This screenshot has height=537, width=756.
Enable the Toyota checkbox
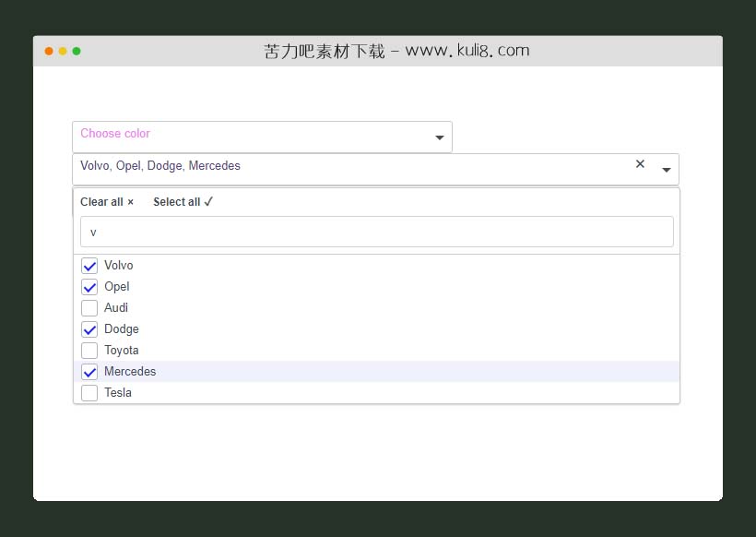tap(89, 350)
